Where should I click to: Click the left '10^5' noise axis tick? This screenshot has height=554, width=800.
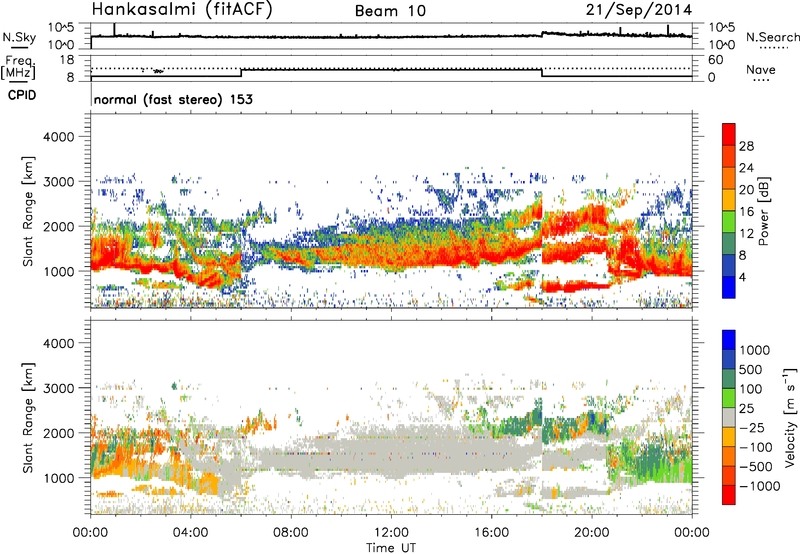coord(61,27)
